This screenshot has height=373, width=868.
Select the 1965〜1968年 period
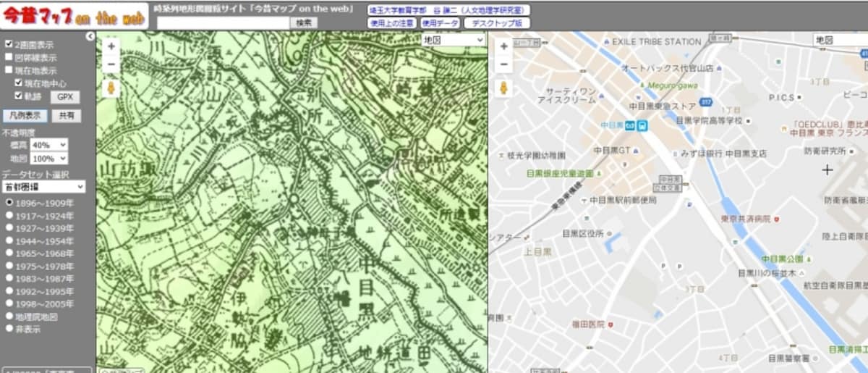tap(9, 253)
